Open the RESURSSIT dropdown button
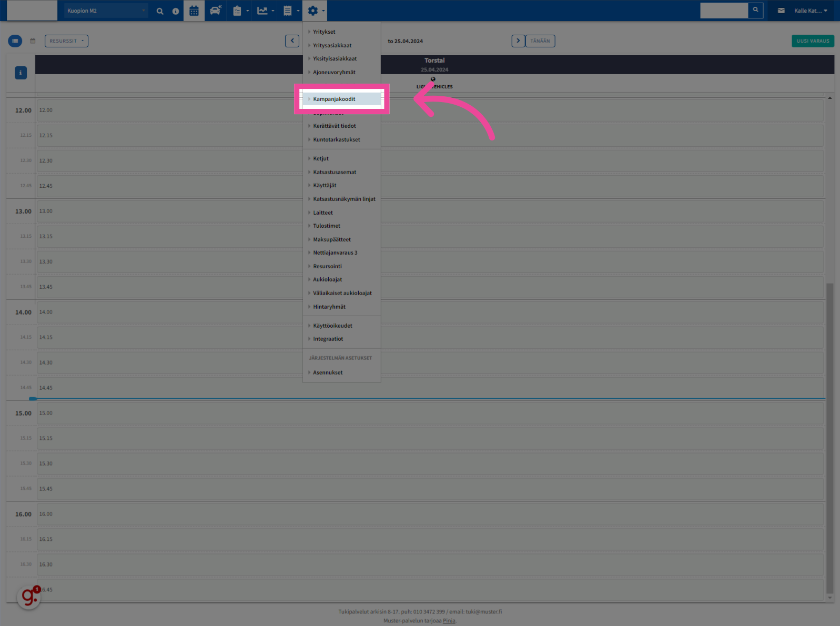This screenshot has width=840, height=626. (x=66, y=41)
